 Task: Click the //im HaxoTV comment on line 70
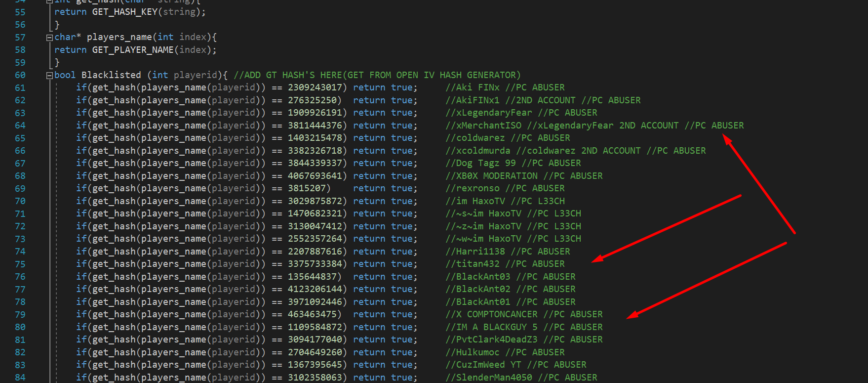[x=475, y=201]
